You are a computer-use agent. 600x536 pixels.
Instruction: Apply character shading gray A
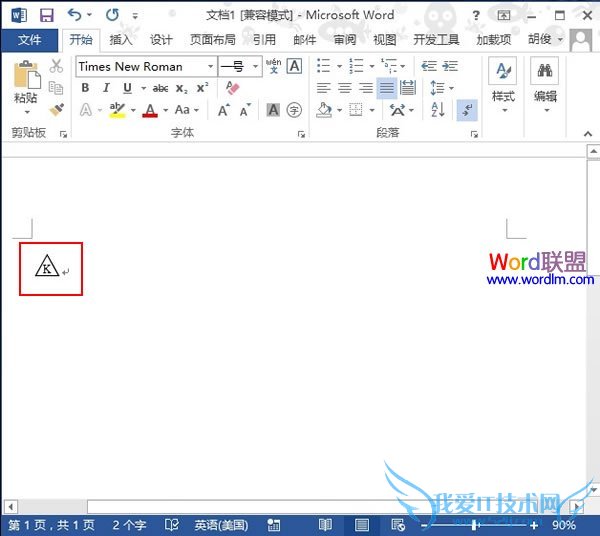[273, 110]
